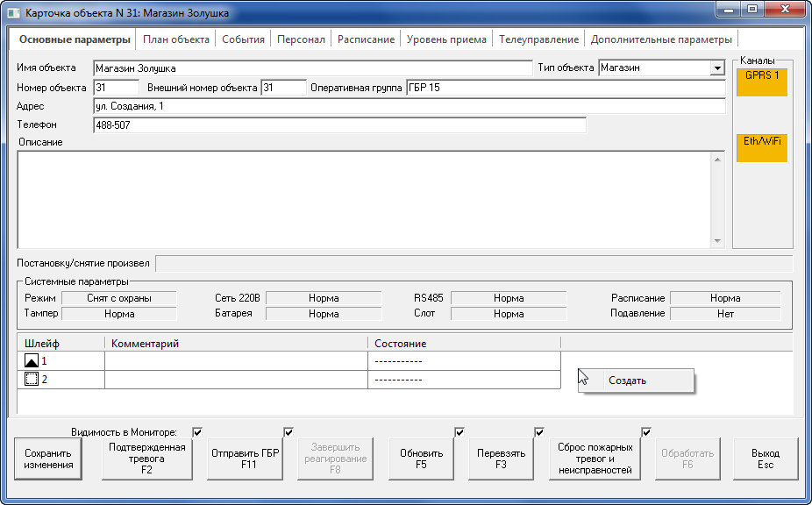The height and width of the screenshot is (505, 812).
Task: Toggle checkbox above 'Перевязать F3' button
Action: tap(539, 432)
